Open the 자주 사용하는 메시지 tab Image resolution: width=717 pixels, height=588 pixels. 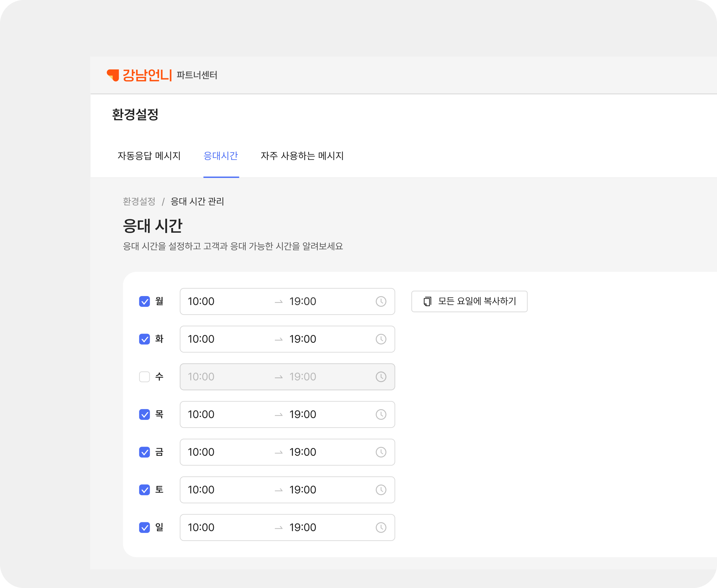(x=302, y=156)
